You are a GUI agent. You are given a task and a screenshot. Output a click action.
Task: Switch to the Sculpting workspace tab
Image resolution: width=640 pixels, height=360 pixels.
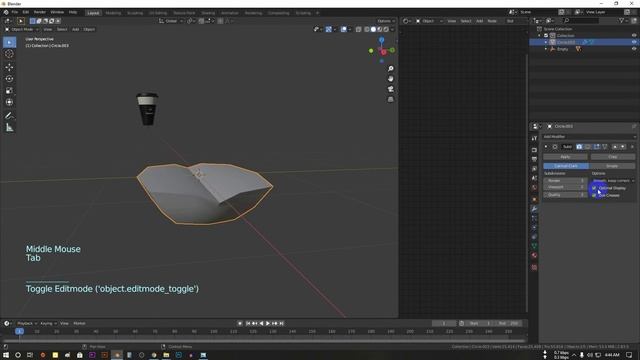[x=135, y=13]
